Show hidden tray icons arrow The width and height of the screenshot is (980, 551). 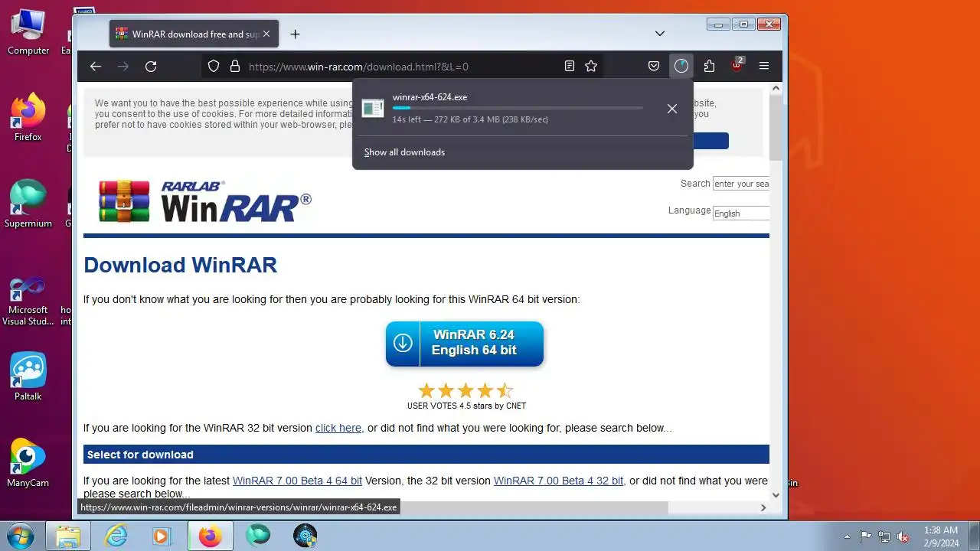847,536
